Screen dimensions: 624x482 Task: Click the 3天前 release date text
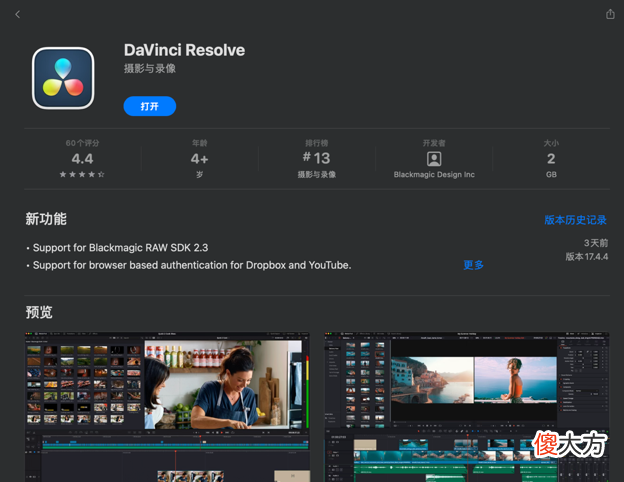tap(596, 243)
